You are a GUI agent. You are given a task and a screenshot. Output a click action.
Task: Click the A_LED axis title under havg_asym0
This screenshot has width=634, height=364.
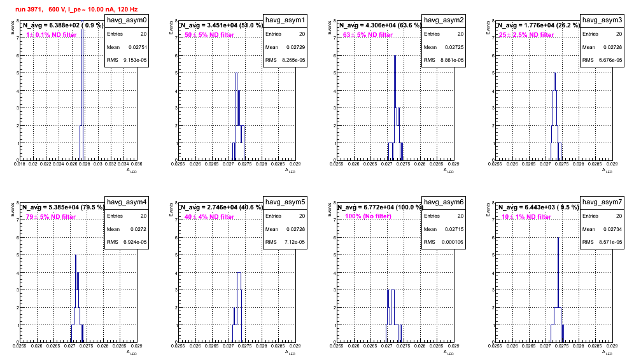point(132,171)
